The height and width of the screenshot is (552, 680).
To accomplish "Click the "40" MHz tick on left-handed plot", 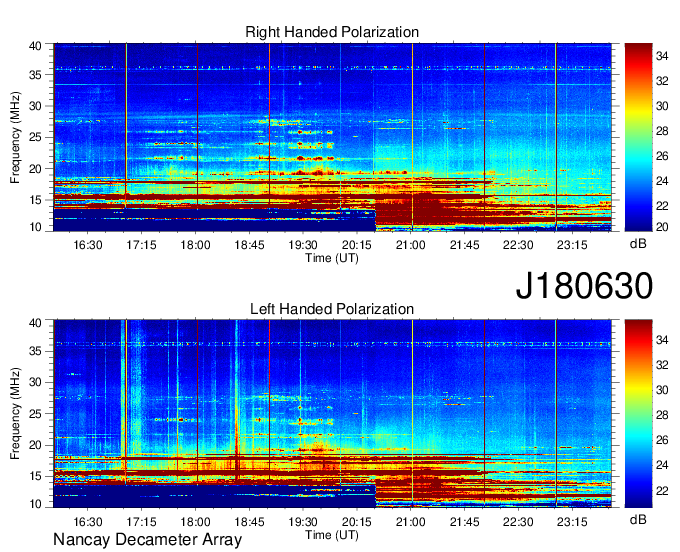I will pyautogui.click(x=36, y=323).
